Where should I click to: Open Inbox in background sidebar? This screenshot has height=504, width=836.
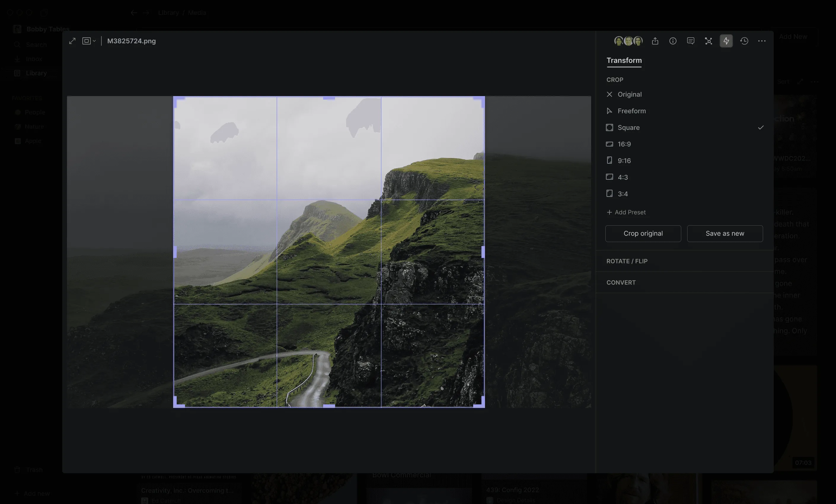coord(28,59)
